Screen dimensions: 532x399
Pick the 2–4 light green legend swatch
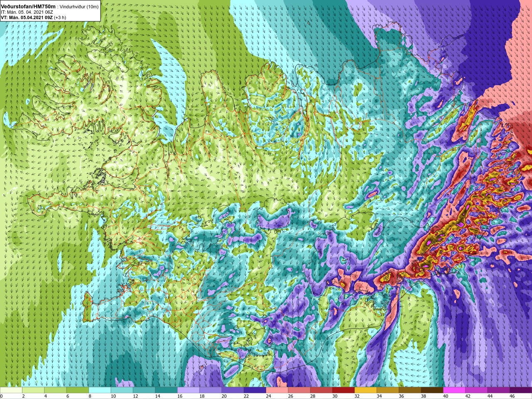tap(33, 390)
